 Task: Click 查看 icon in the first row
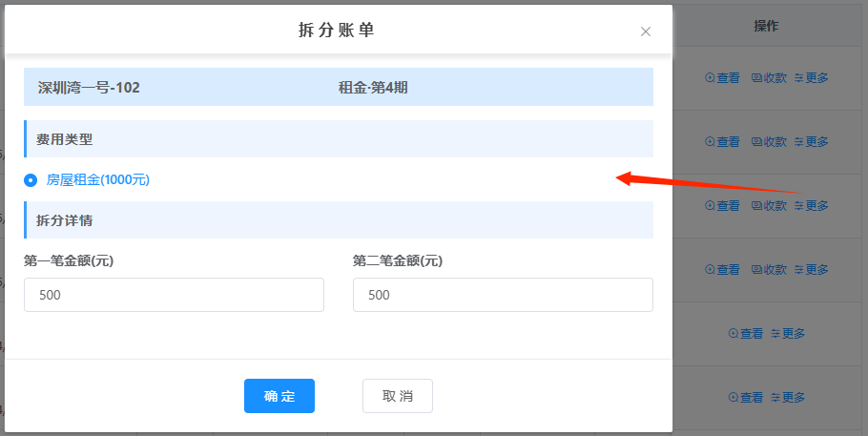(722, 78)
